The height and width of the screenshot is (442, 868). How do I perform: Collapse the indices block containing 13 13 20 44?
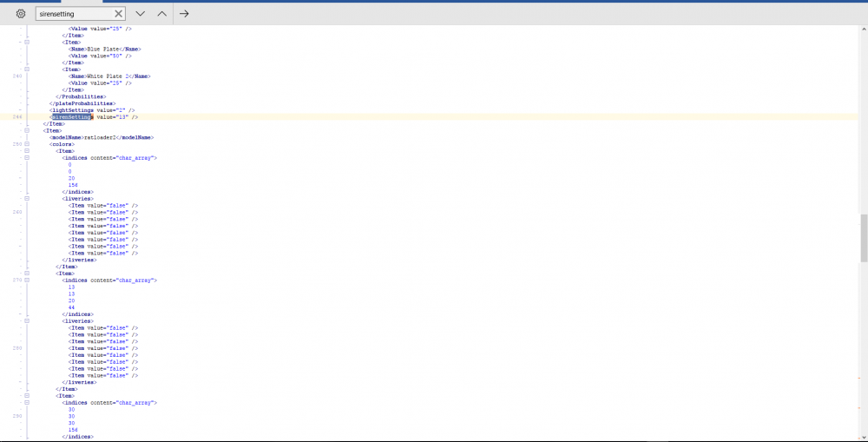point(27,280)
